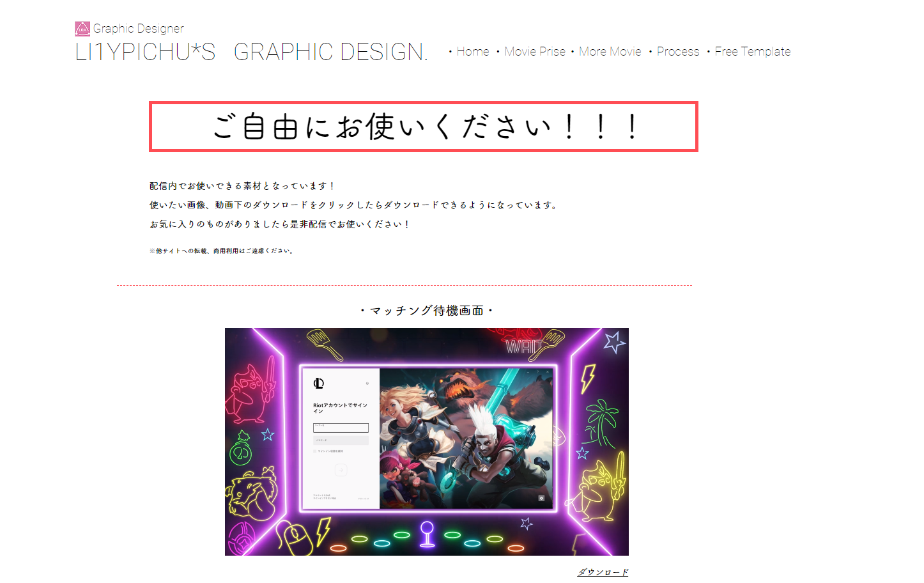Screen dimensions: 924x583
Task: Open the More Movie menu item
Action: (610, 52)
